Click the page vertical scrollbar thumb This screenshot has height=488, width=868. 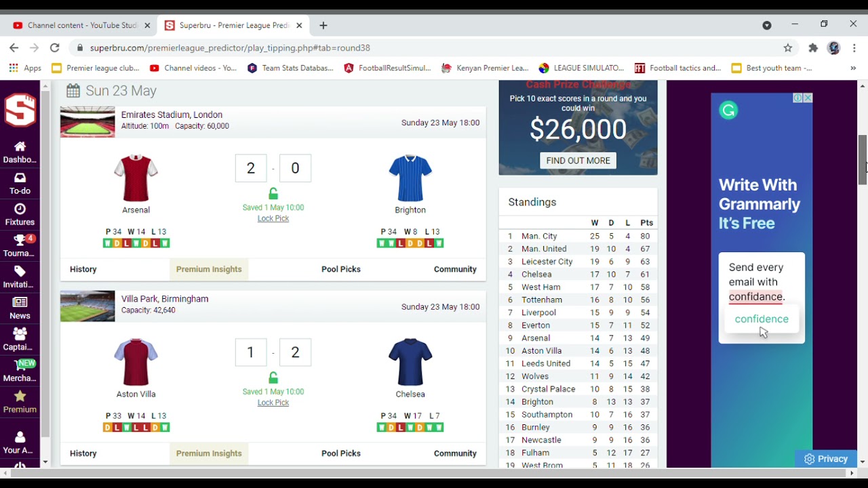[x=863, y=159]
